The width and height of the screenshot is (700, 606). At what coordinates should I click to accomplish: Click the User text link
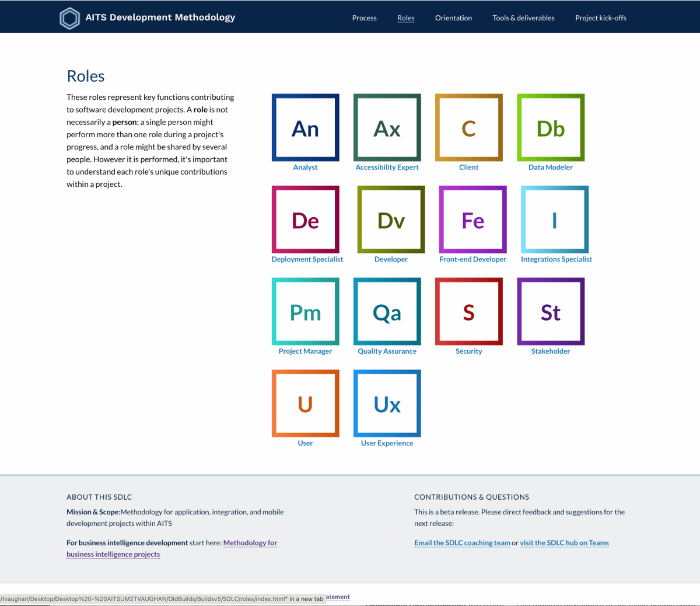coord(306,443)
